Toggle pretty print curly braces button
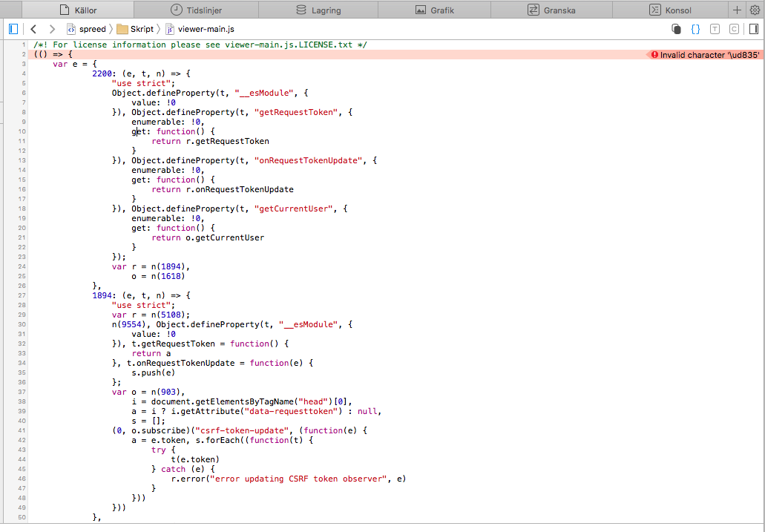This screenshot has width=765, height=532. click(695, 29)
